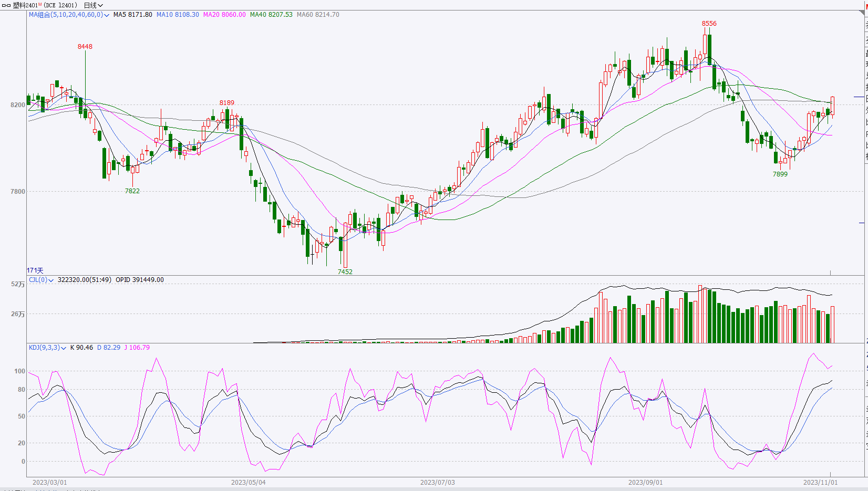The width and height of the screenshot is (868, 491).
Task: Open the 日线 period dropdown
Action: click(94, 5)
